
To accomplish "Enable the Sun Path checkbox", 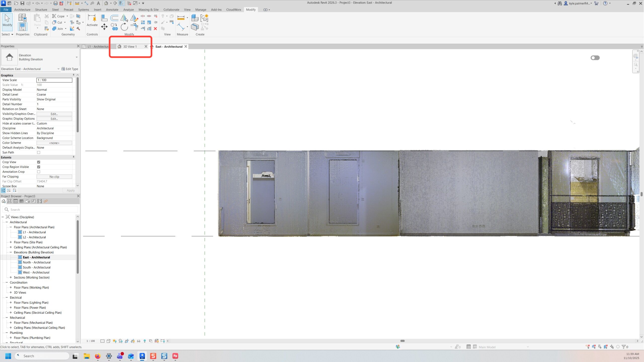I will coord(39,153).
